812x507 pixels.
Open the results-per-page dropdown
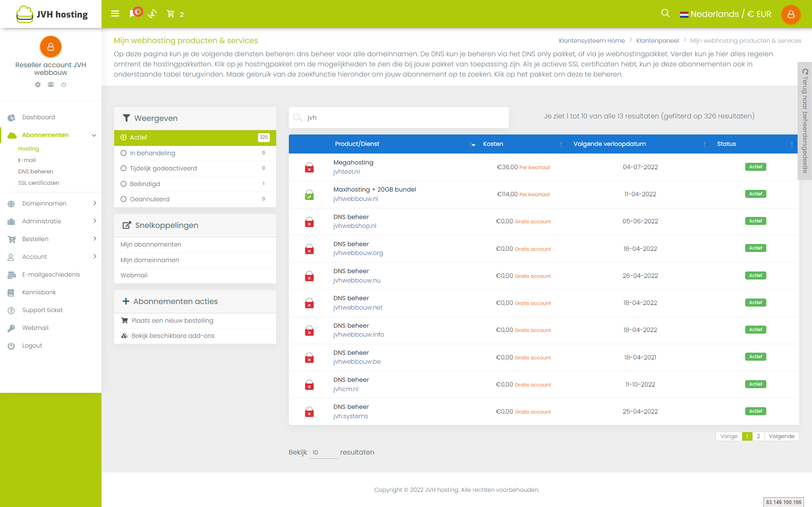(x=323, y=452)
